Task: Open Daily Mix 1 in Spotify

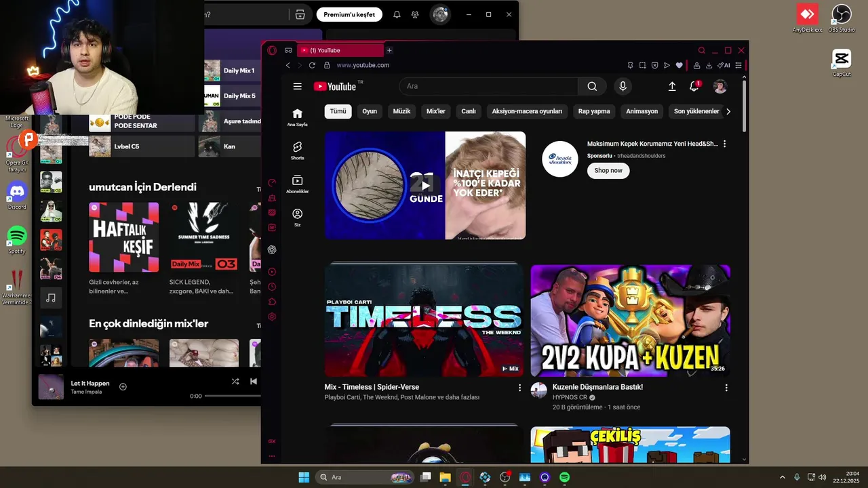Action: (232, 70)
